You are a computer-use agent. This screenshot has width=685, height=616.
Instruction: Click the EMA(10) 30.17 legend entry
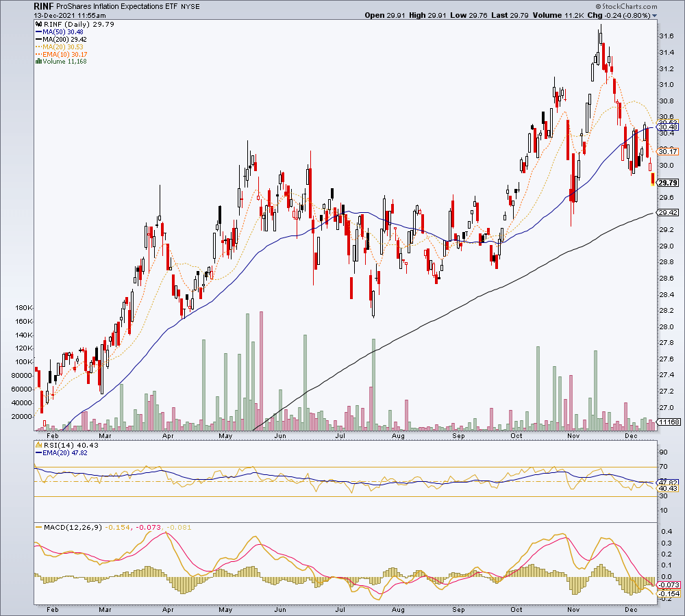tap(65, 54)
